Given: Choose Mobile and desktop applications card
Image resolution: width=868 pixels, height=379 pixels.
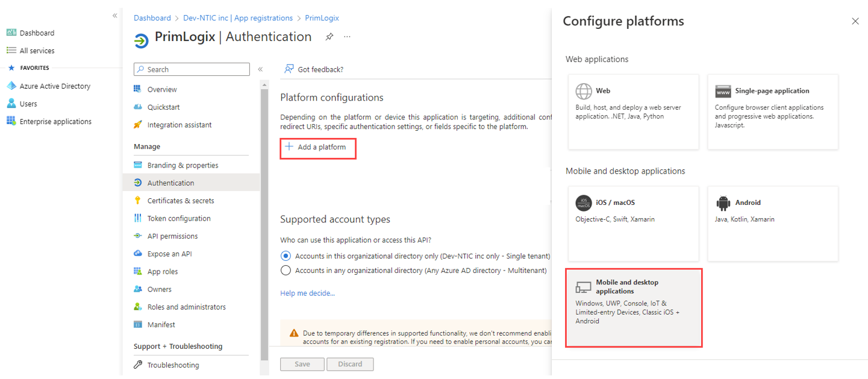Looking at the screenshot, I should pyautogui.click(x=634, y=308).
